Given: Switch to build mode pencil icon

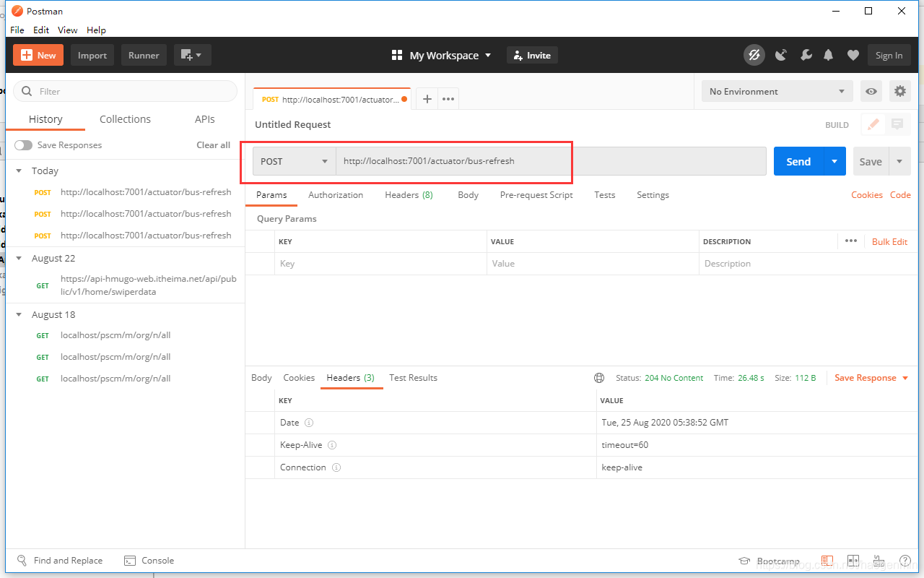Looking at the screenshot, I should pyautogui.click(x=873, y=124).
